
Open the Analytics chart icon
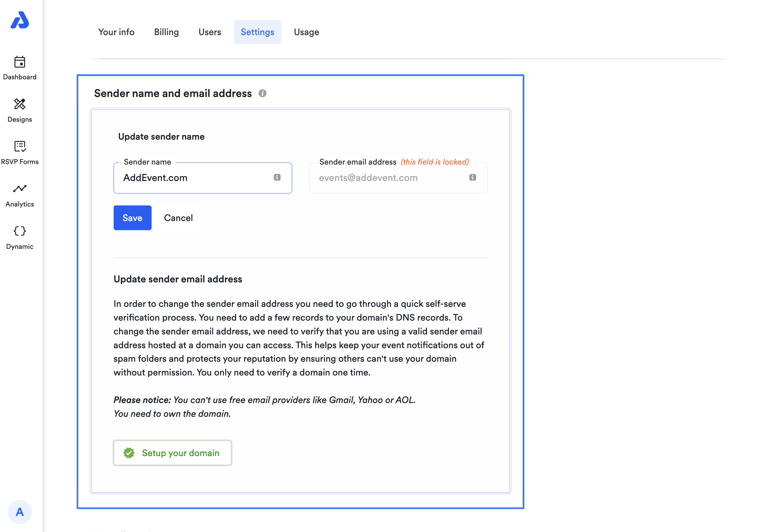[x=20, y=189]
